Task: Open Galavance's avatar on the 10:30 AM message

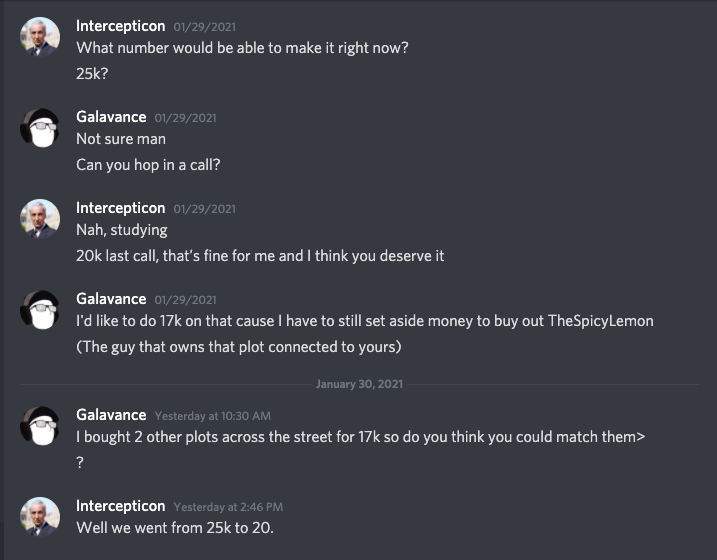Action: click(x=40, y=426)
